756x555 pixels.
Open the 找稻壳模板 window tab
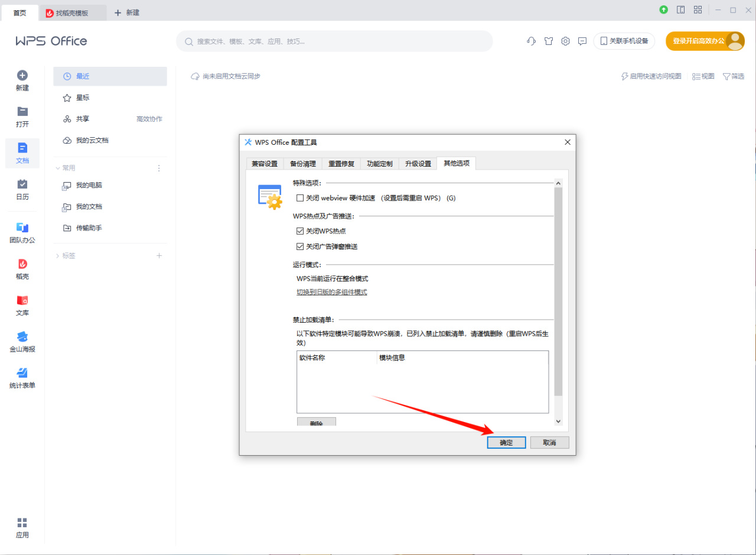coord(73,12)
